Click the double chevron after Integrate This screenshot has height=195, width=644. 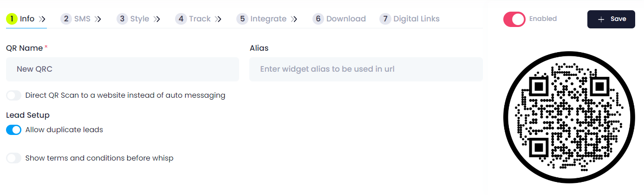click(294, 19)
